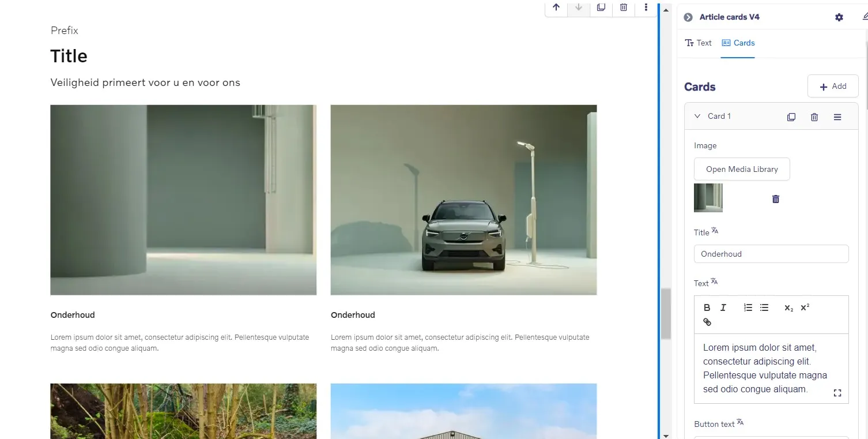Click the edit pencil icon in the panel header
Image resolution: width=868 pixels, height=439 pixels.
click(865, 17)
